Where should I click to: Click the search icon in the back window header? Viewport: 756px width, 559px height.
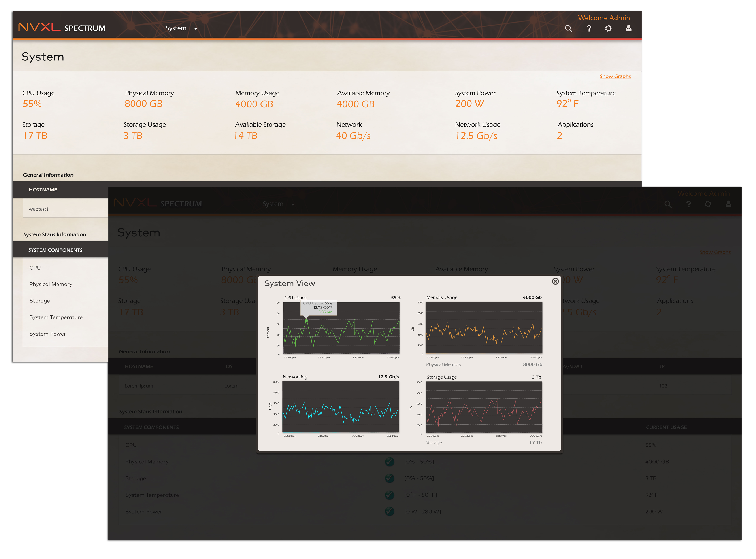tap(568, 28)
